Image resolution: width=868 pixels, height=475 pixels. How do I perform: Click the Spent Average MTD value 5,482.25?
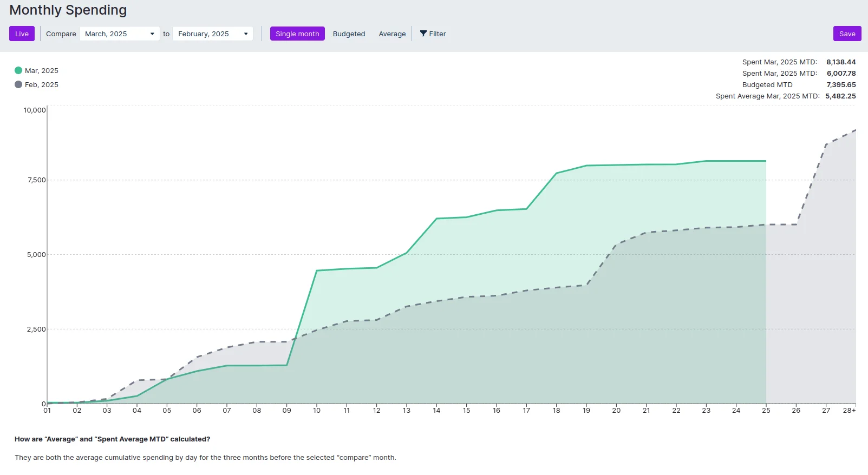tap(840, 96)
